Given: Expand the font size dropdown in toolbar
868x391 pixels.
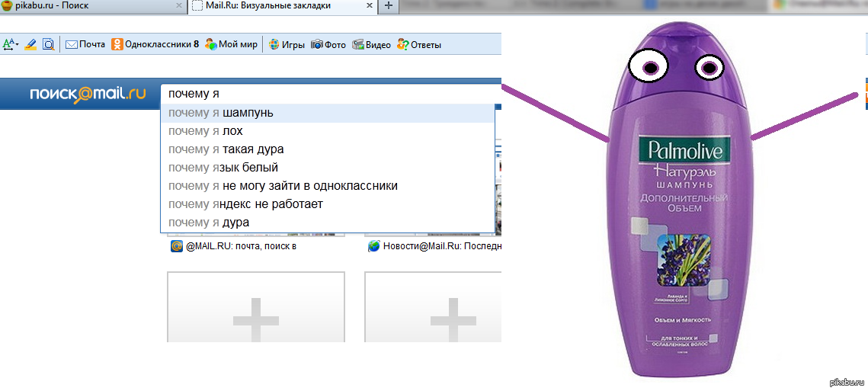Looking at the screenshot, I should [x=11, y=44].
